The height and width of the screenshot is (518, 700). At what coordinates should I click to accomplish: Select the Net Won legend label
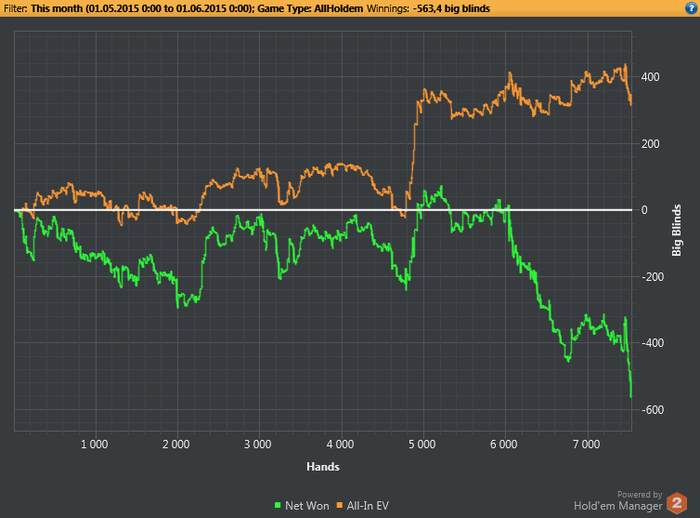point(307,505)
